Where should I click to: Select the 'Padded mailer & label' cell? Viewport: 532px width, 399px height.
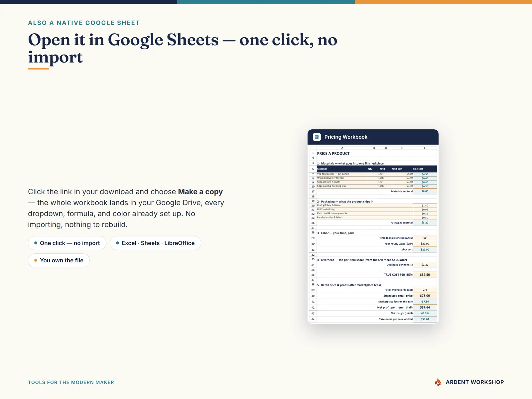click(365, 217)
